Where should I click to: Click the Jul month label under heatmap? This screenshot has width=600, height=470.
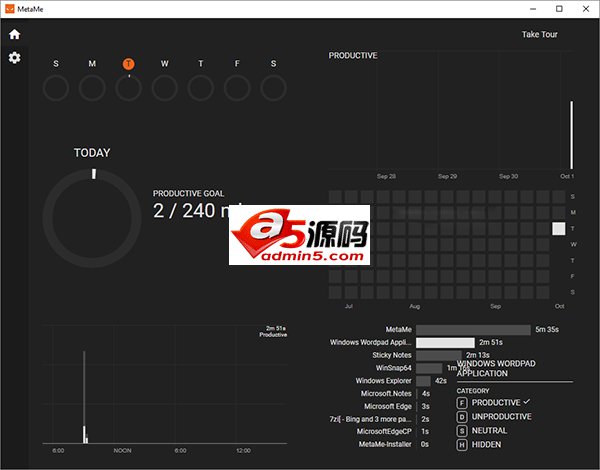pyautogui.click(x=349, y=306)
